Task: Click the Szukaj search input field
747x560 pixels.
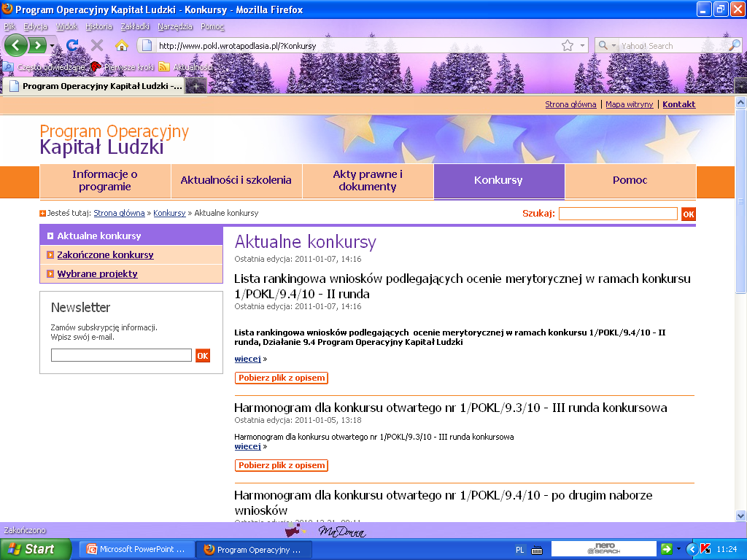Action: tap(618, 214)
